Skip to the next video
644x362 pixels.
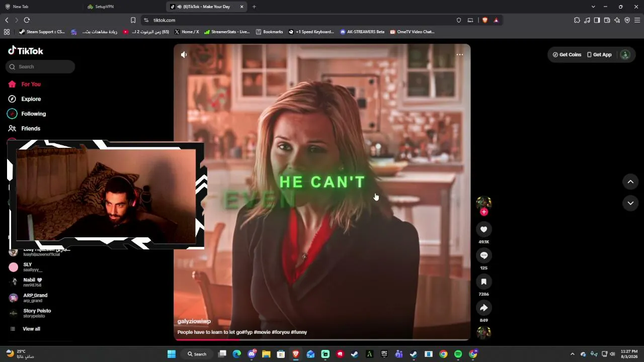630,203
